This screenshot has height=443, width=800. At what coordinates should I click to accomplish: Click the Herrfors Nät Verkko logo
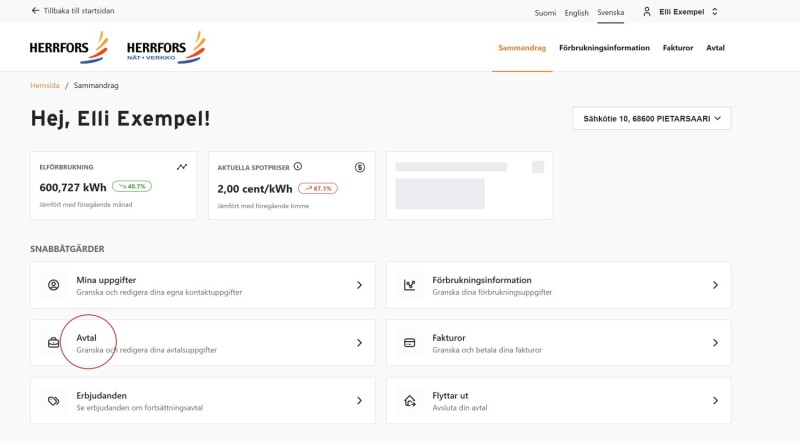click(166, 47)
